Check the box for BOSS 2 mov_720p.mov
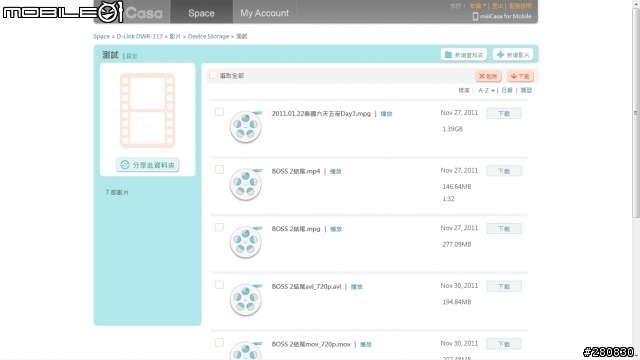 [219, 342]
